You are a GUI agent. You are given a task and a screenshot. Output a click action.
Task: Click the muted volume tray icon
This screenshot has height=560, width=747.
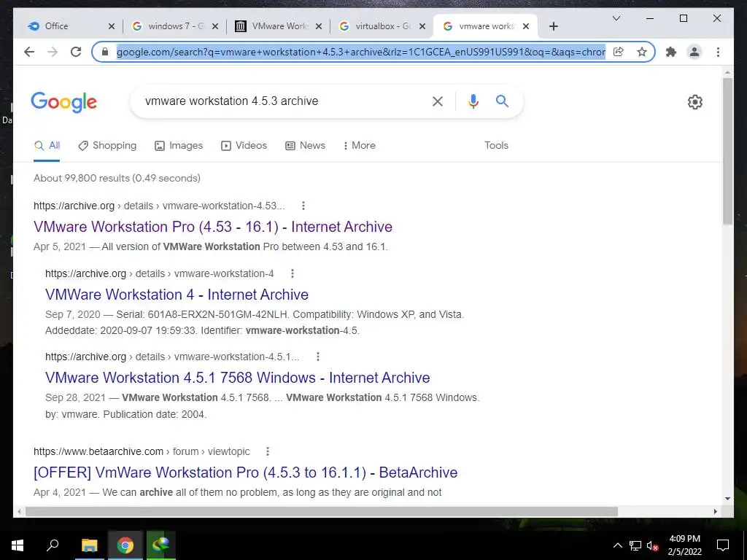652,545
